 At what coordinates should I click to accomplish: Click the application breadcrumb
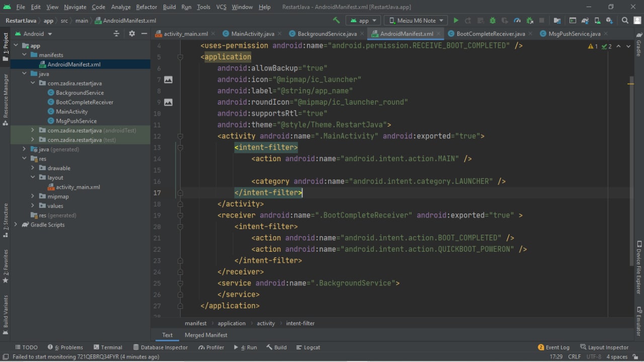click(231, 323)
